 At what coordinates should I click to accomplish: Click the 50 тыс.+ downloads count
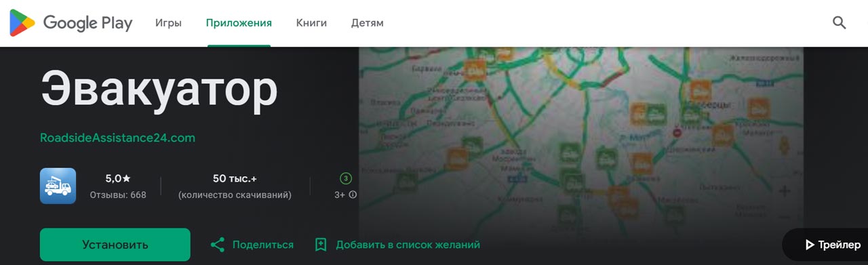tap(235, 179)
